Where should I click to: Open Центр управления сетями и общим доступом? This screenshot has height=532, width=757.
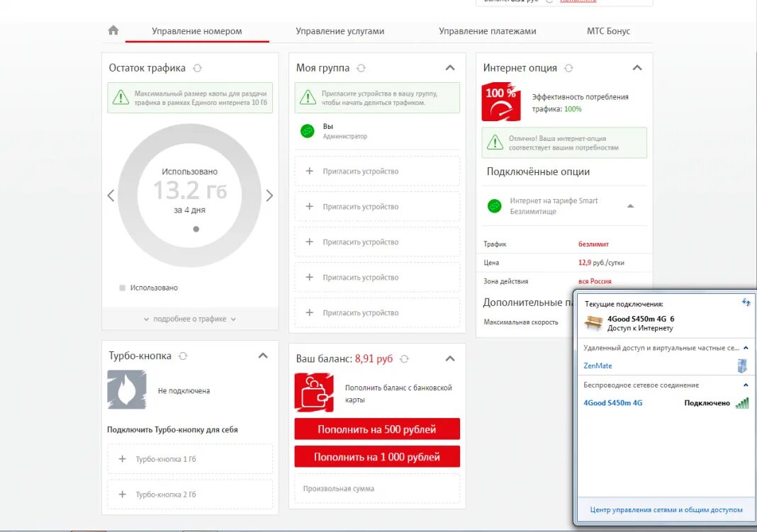point(666,510)
